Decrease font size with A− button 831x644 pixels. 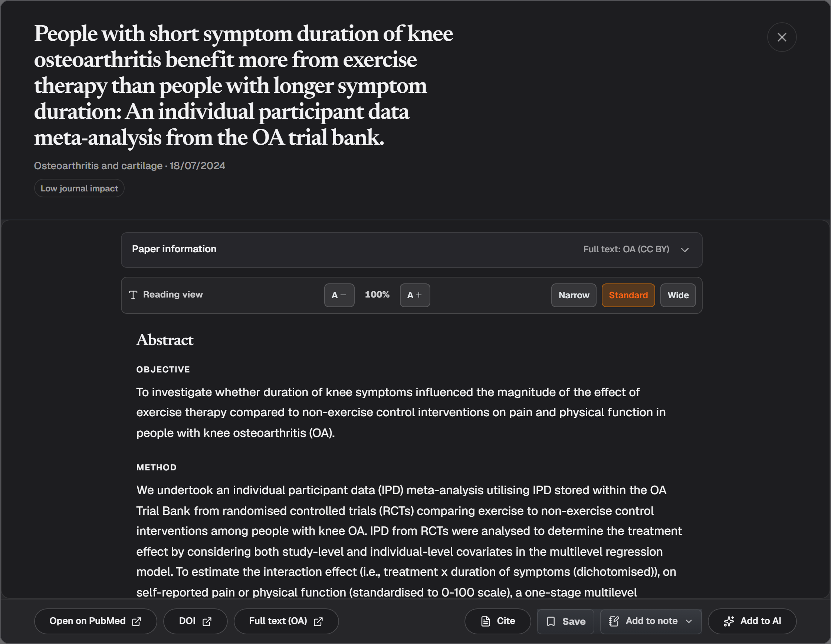[x=339, y=295]
